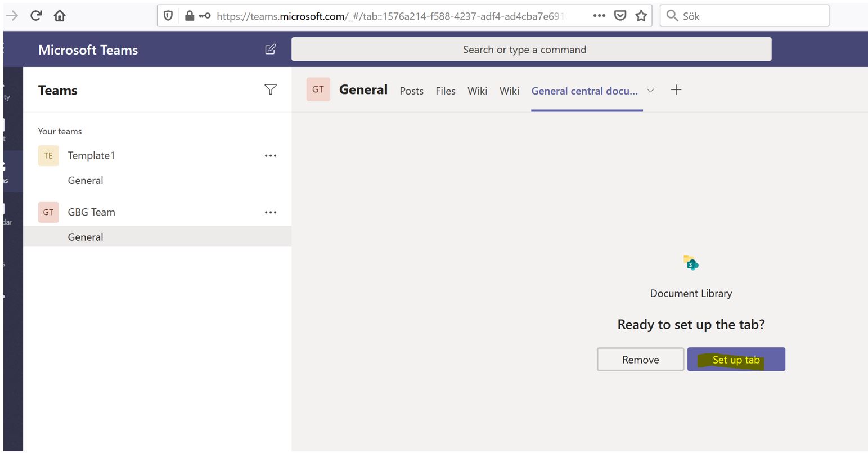Switch to the Posts tab
The height and width of the screenshot is (453, 868).
pos(411,91)
